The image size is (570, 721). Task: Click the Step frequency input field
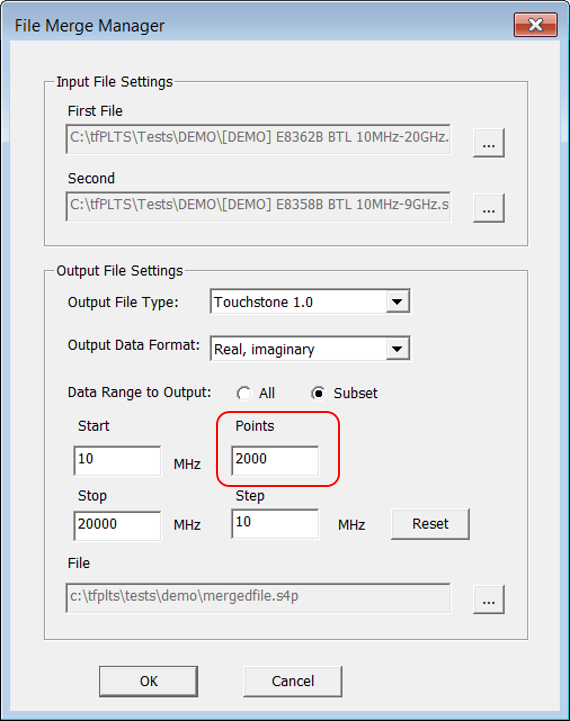(x=275, y=523)
